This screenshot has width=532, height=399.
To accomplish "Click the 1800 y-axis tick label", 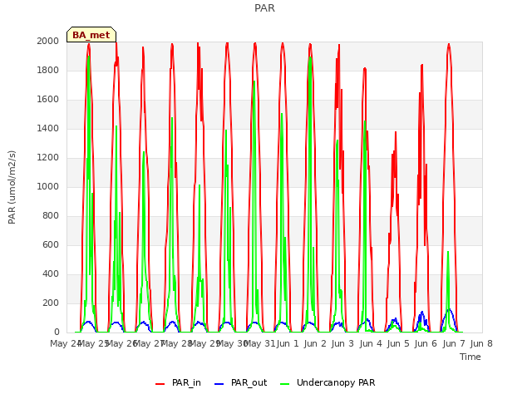I will point(48,70).
